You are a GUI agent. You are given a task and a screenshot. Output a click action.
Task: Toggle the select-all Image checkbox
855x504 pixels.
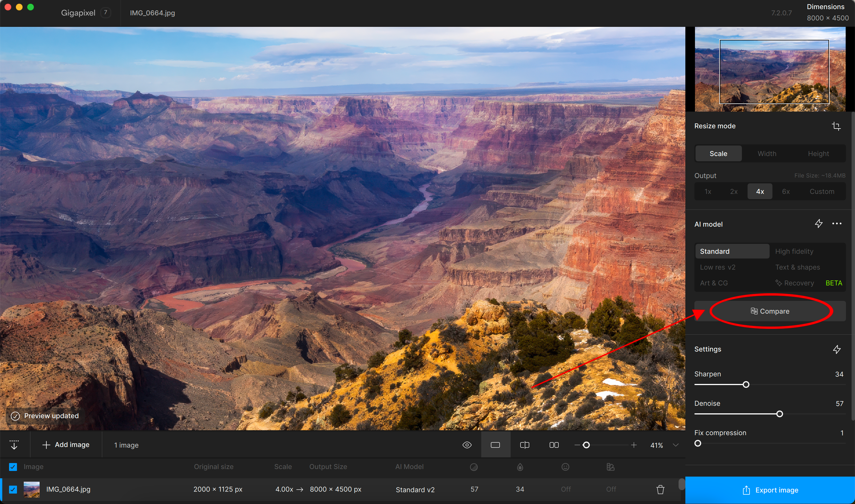(13, 467)
